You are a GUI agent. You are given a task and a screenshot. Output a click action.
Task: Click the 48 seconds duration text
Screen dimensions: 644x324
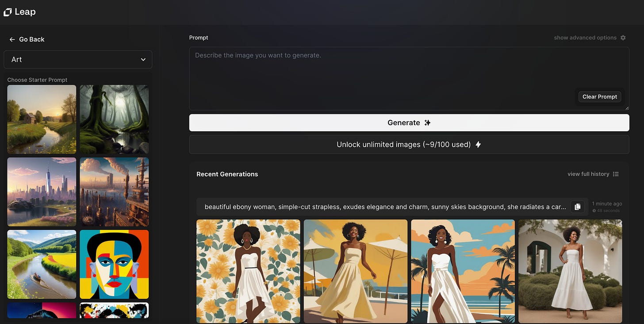(608, 211)
